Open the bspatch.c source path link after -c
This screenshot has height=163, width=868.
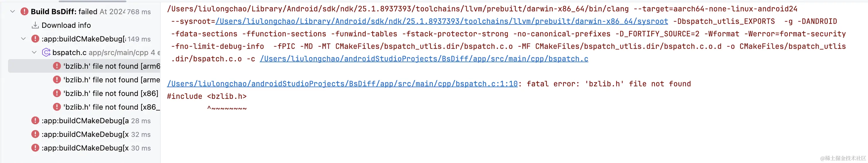pyautogui.click(x=424, y=59)
